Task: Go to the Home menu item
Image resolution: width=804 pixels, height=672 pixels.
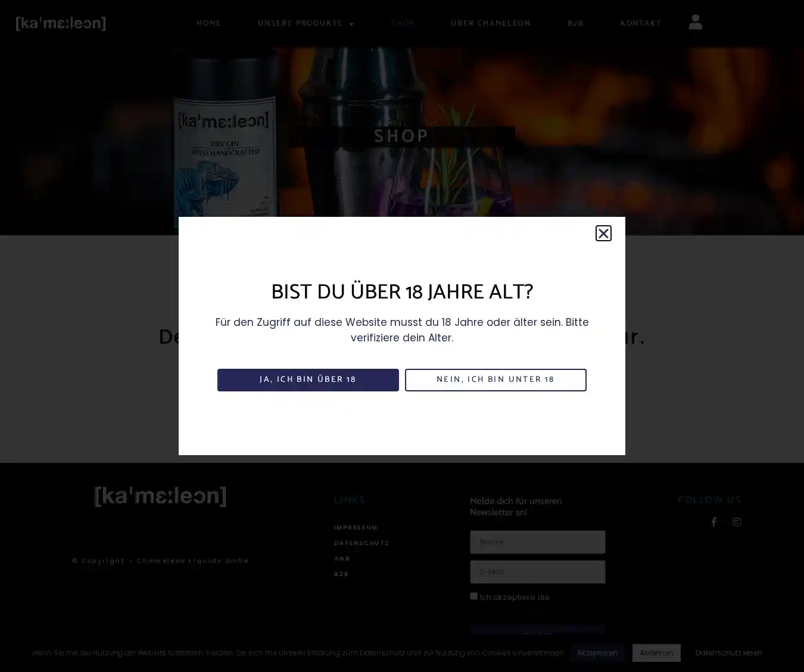Action: click(x=208, y=23)
